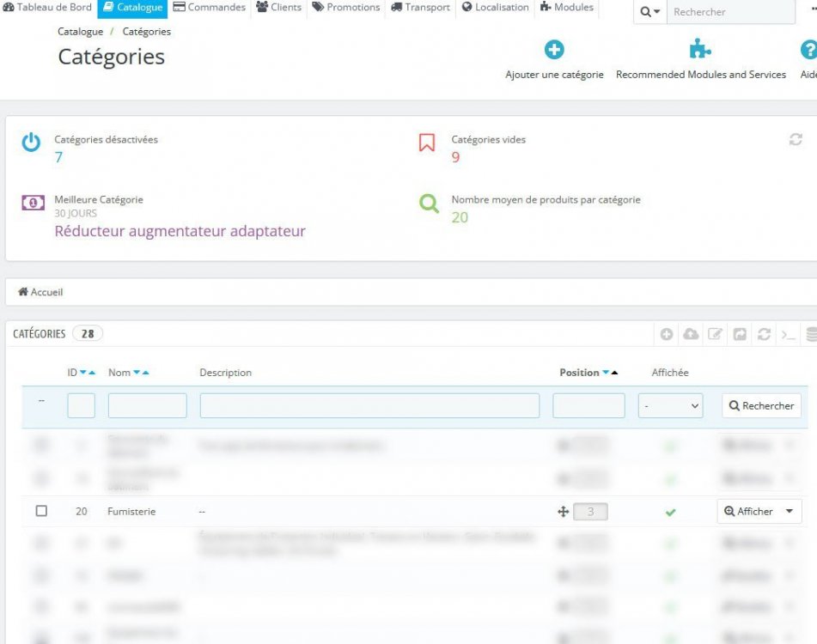This screenshot has width=817, height=644.
Task: Refresh the categories list
Action: tap(764, 334)
